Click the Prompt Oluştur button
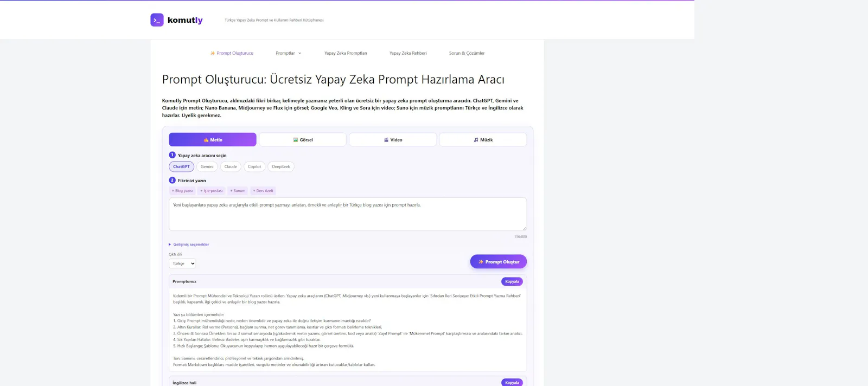 click(499, 262)
